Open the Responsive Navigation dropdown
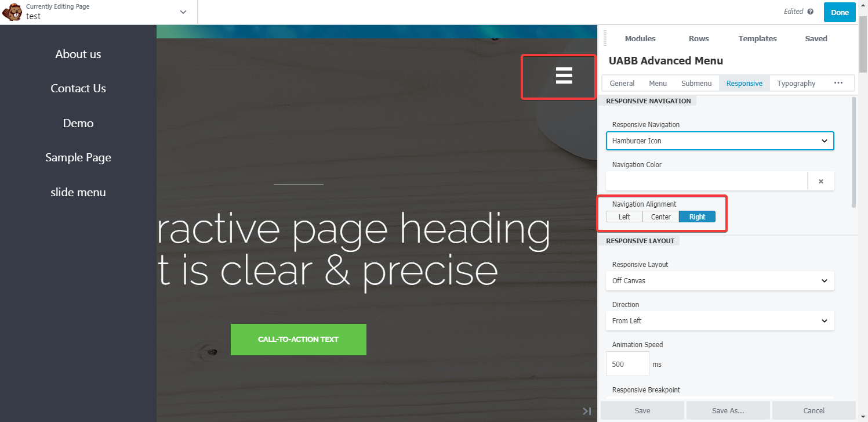The height and width of the screenshot is (422, 868). point(720,140)
